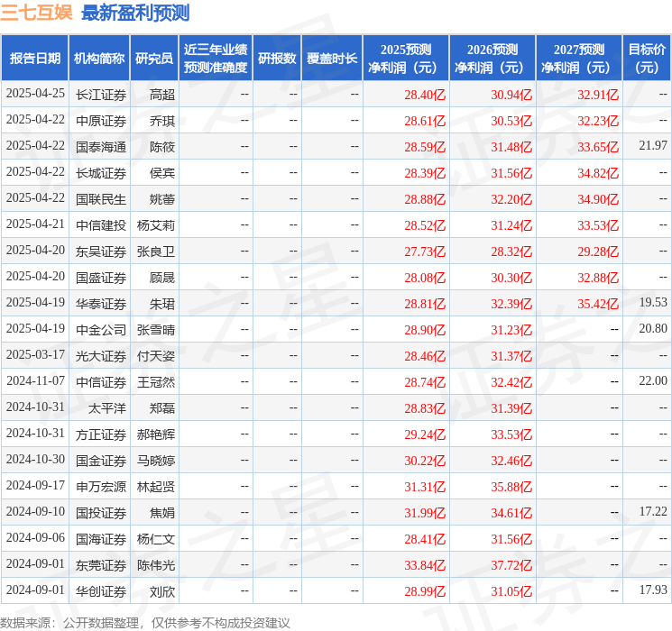Click analyst name 高超

pyautogui.click(x=162, y=95)
